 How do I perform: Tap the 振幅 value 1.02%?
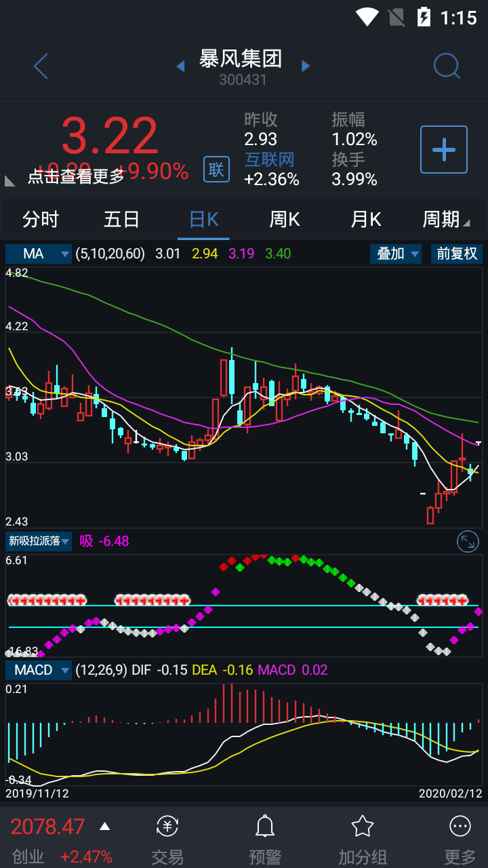click(x=354, y=139)
